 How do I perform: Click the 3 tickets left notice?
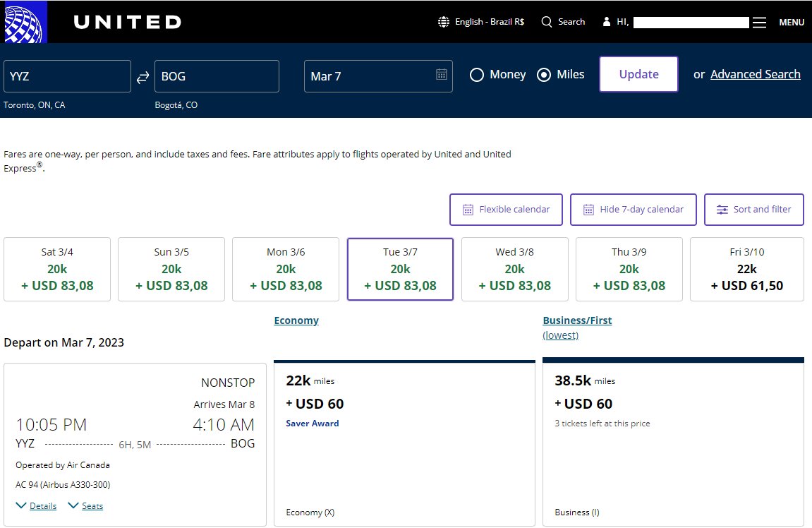[602, 424]
